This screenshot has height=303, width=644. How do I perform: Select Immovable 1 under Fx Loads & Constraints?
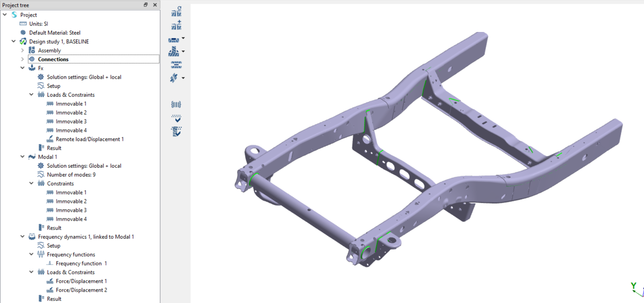[x=71, y=104]
